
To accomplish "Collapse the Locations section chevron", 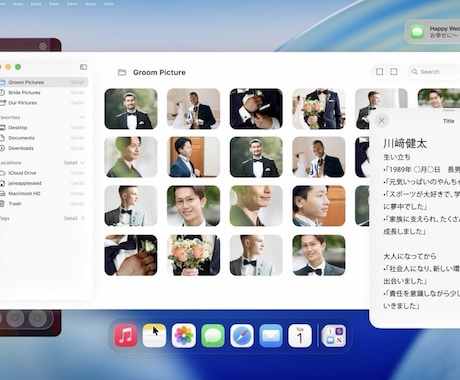I will [83, 163].
